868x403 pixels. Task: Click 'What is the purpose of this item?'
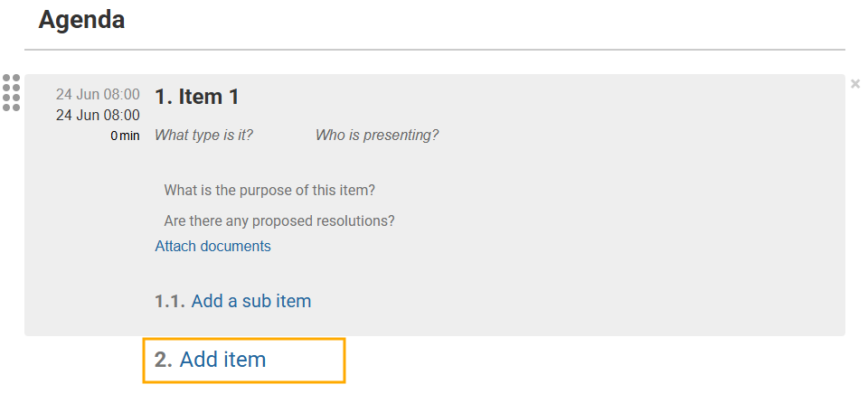[x=269, y=191]
